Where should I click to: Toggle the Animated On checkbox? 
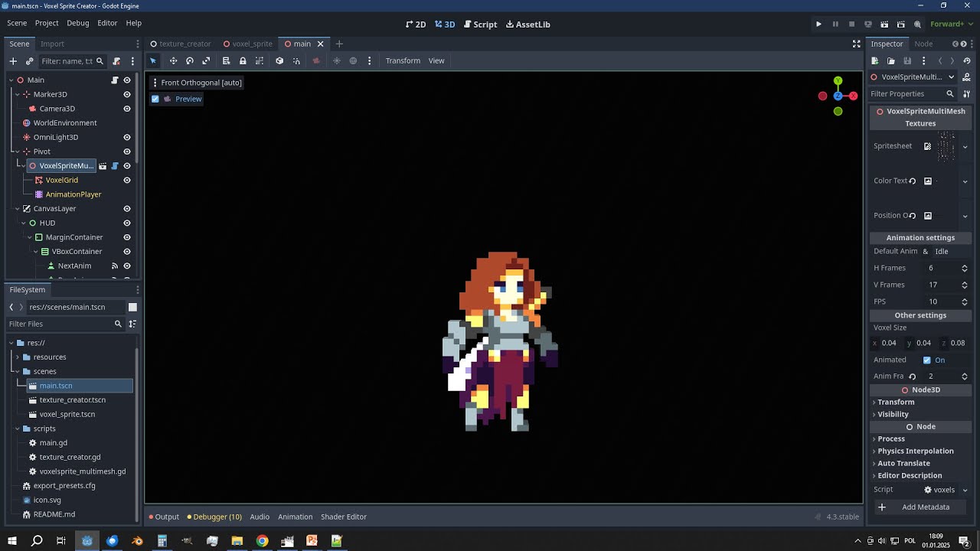pyautogui.click(x=927, y=360)
